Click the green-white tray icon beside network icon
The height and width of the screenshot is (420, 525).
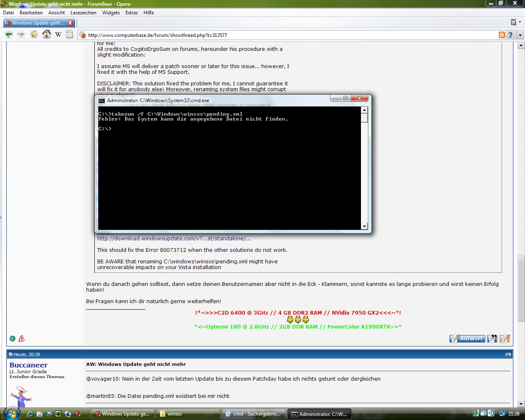coord(491,413)
